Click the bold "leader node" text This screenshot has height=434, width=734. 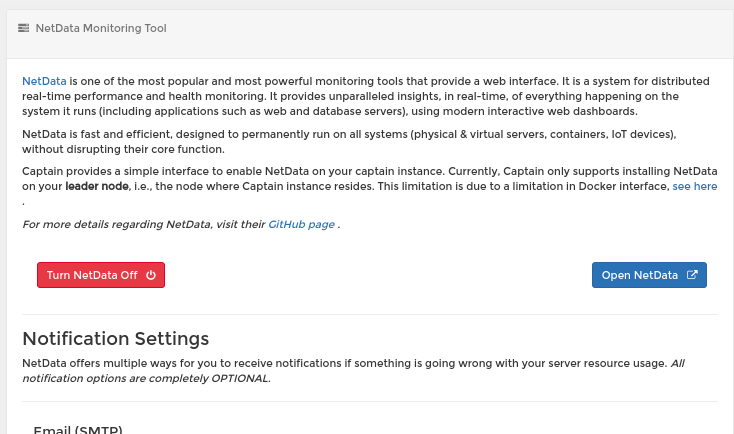[x=97, y=186]
